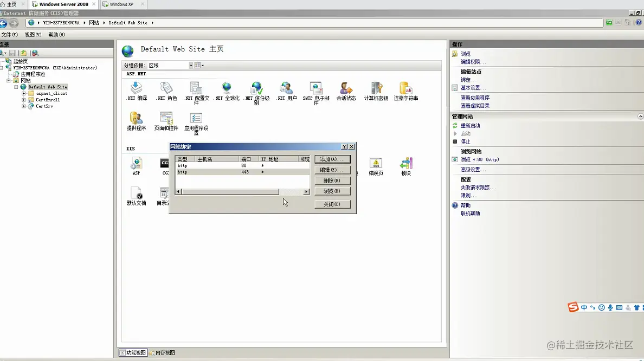
Task: Click the 添加(A)... button in 网站绑定
Action: (x=332, y=159)
